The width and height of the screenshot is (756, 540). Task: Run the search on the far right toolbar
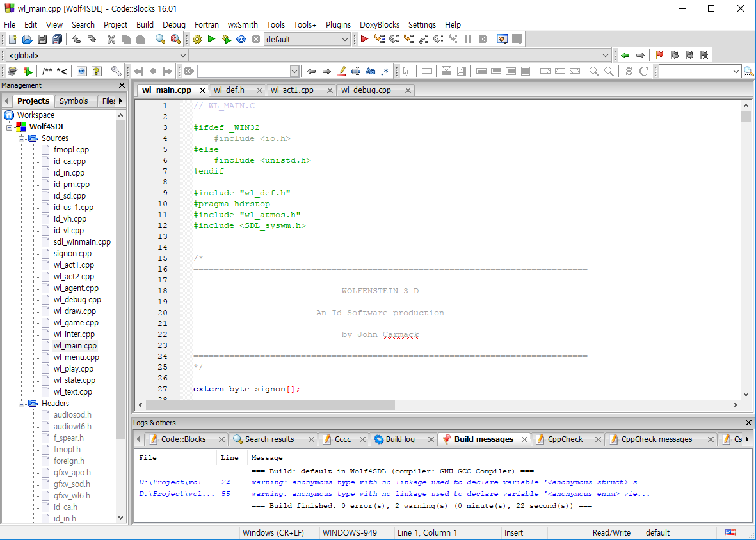[748, 71]
